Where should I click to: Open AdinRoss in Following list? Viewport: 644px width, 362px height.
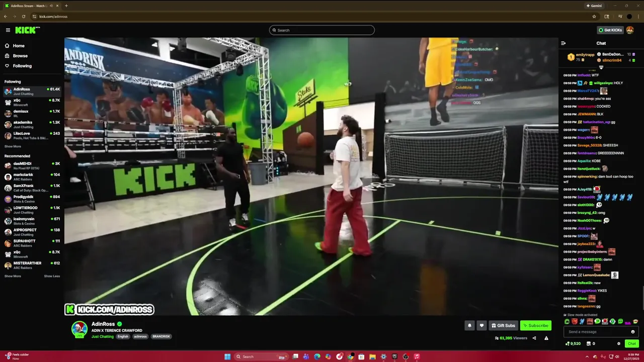32,92
